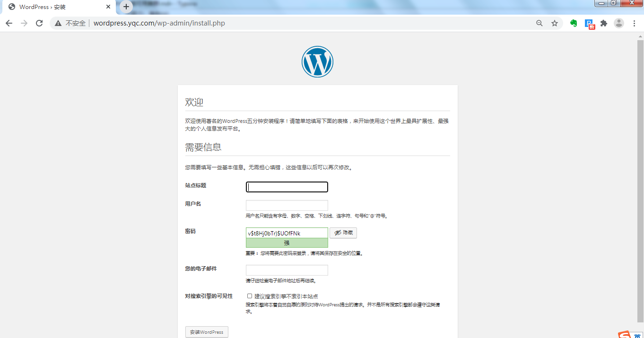644x338 pixels.
Task: Click the 欢迎 heading
Action: [194, 102]
